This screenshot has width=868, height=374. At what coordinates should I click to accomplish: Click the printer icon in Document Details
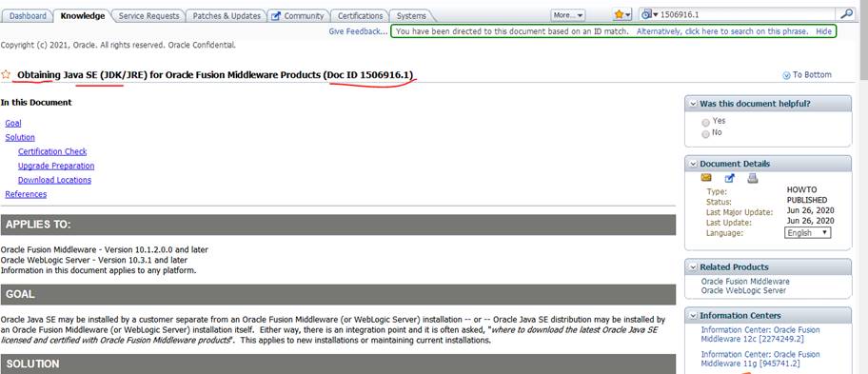[752, 178]
